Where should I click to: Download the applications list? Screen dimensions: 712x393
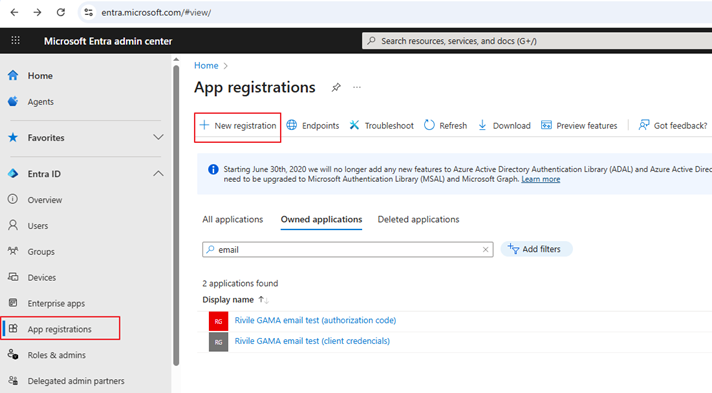pyautogui.click(x=504, y=125)
